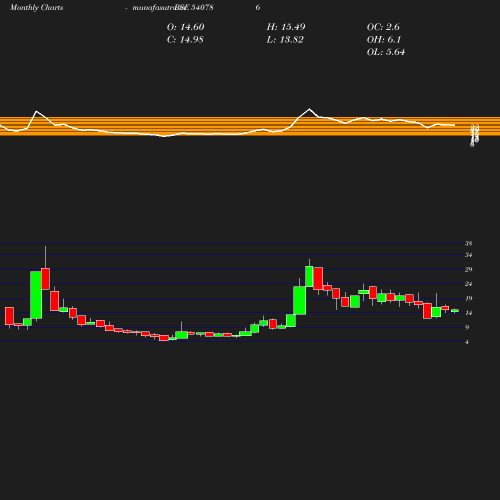Click the 34 price axis label

tap(468, 255)
